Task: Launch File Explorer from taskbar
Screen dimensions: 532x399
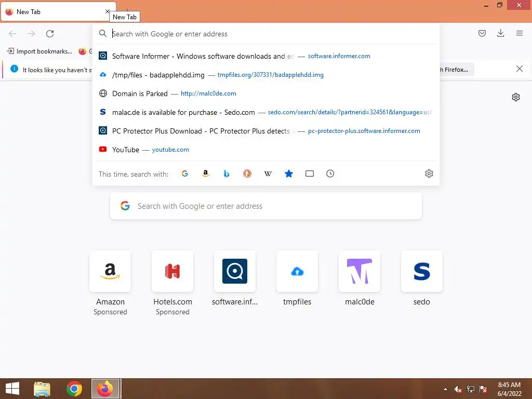Action: [x=42, y=389]
